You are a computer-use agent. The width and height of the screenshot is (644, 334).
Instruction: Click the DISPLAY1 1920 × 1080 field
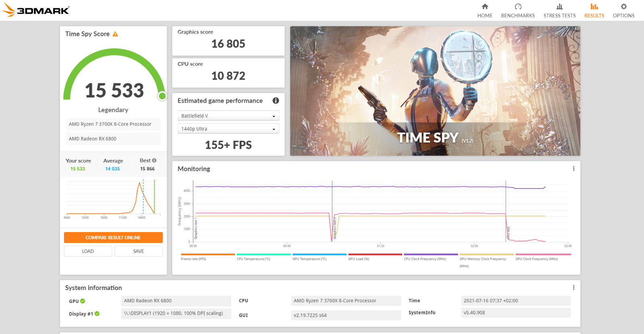pos(176,313)
